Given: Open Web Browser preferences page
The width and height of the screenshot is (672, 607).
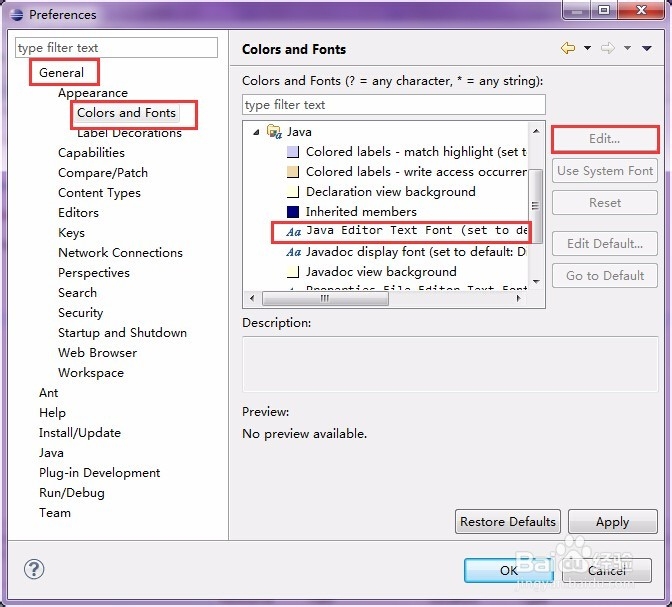Looking at the screenshot, I should pos(98,353).
